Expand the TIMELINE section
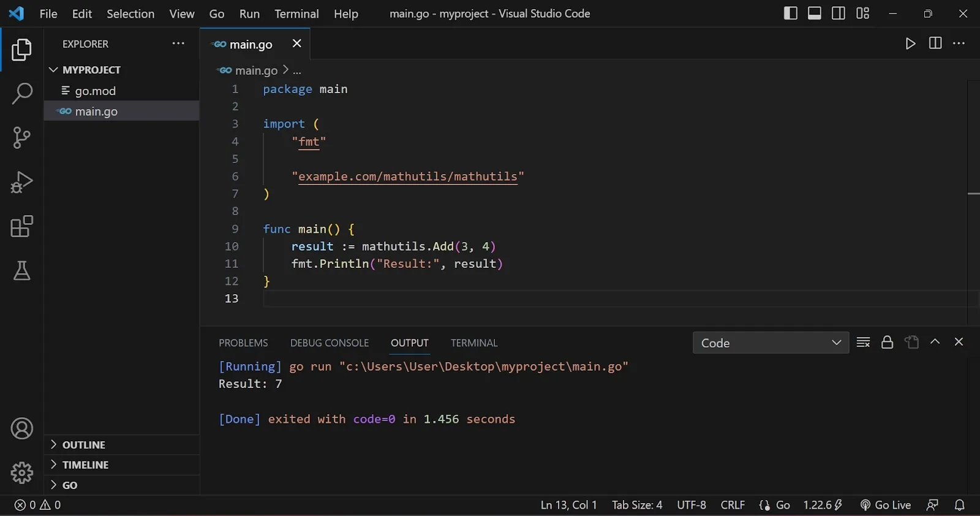The width and height of the screenshot is (980, 516). [x=121, y=465]
